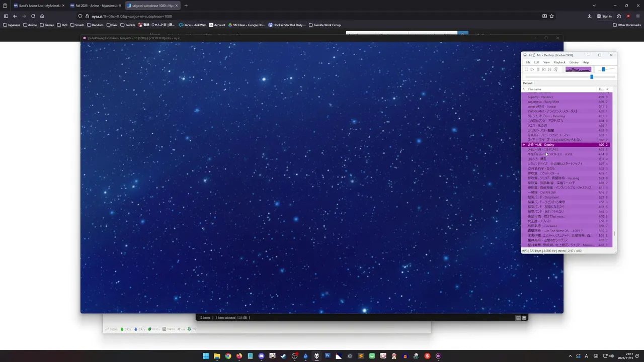Screen dimensions: 644x362
Task: Open 'VN Ideas - Google Dri...' bookmark
Action: pyautogui.click(x=247, y=25)
